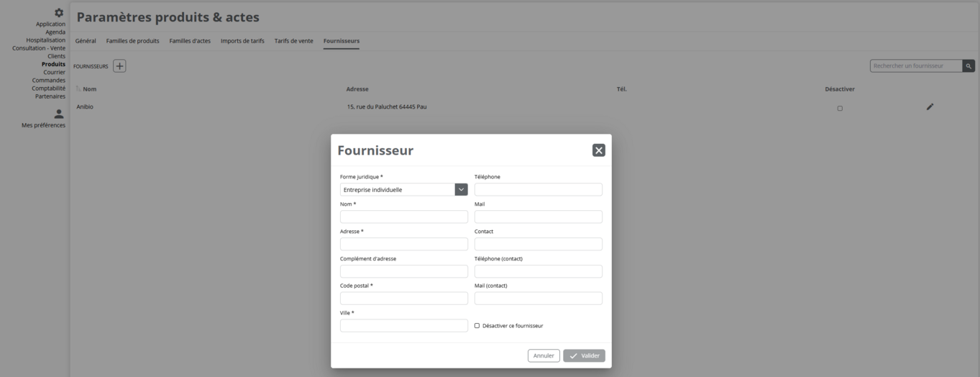Click the magnifier search icon button

pos(969,66)
